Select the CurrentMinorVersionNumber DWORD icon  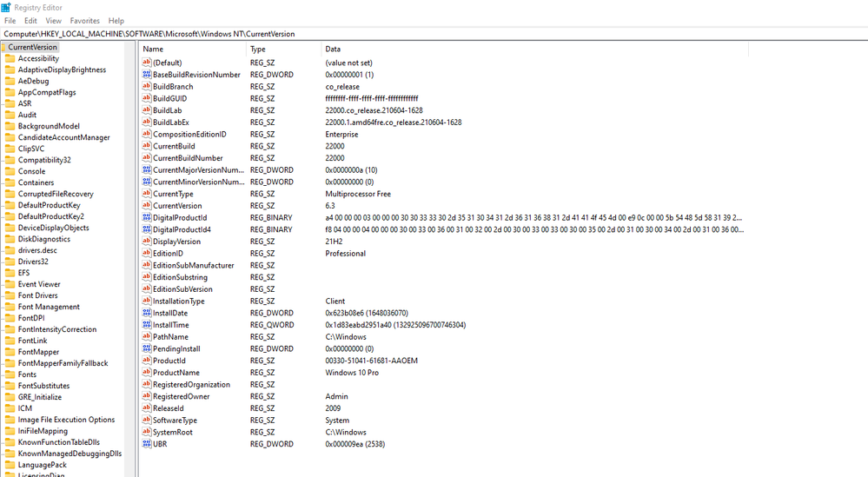pyautogui.click(x=147, y=182)
